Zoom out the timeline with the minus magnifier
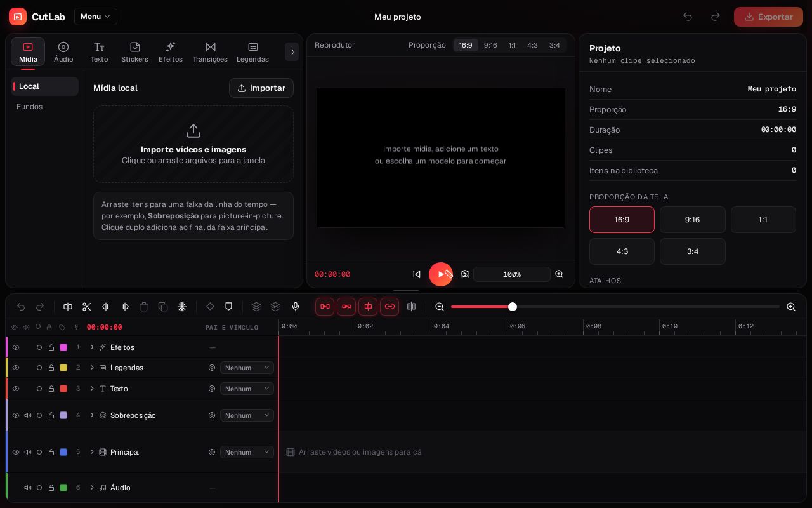This screenshot has height=508, width=812. coord(440,307)
